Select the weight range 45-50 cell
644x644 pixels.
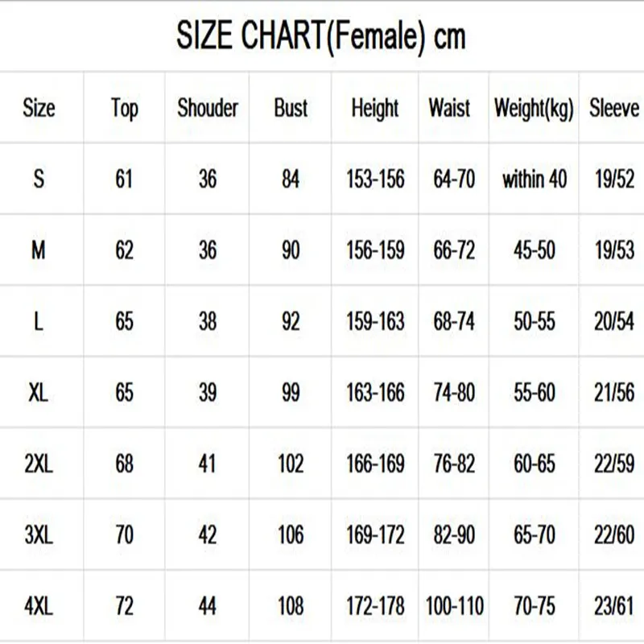(534, 250)
